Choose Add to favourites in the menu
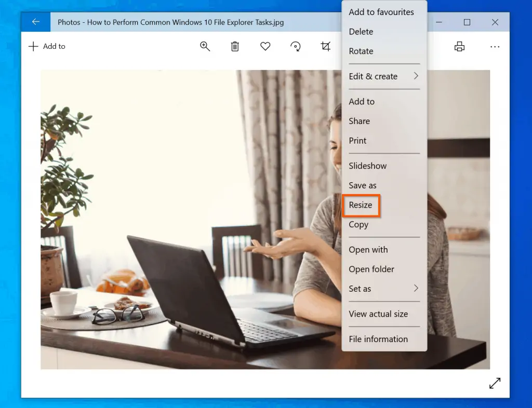 pyautogui.click(x=384, y=12)
